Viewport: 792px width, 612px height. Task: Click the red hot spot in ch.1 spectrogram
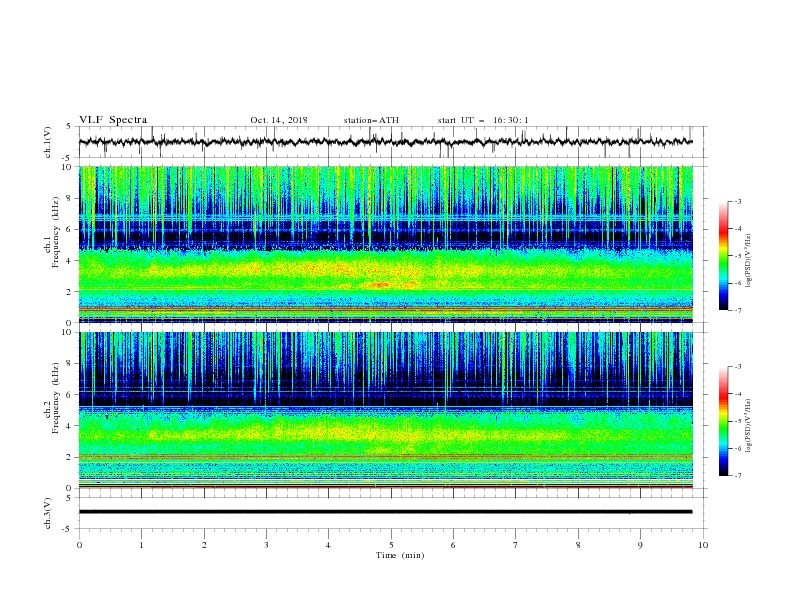click(380, 285)
